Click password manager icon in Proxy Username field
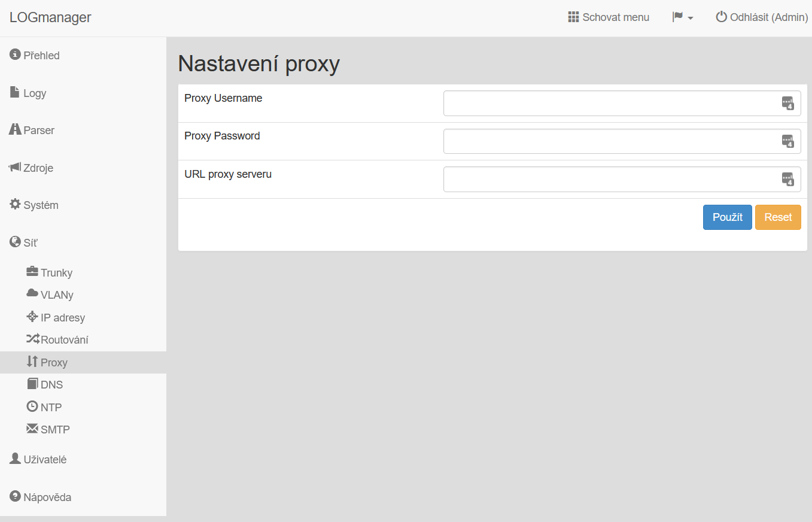812x522 pixels. click(x=788, y=103)
